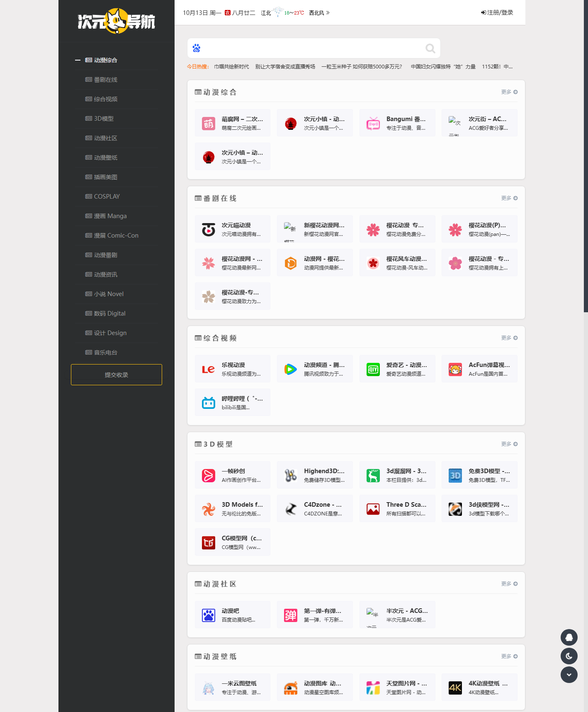Image resolution: width=588 pixels, height=712 pixels.
Task: Click the AcFun danmaku video icon
Action: [x=455, y=369]
